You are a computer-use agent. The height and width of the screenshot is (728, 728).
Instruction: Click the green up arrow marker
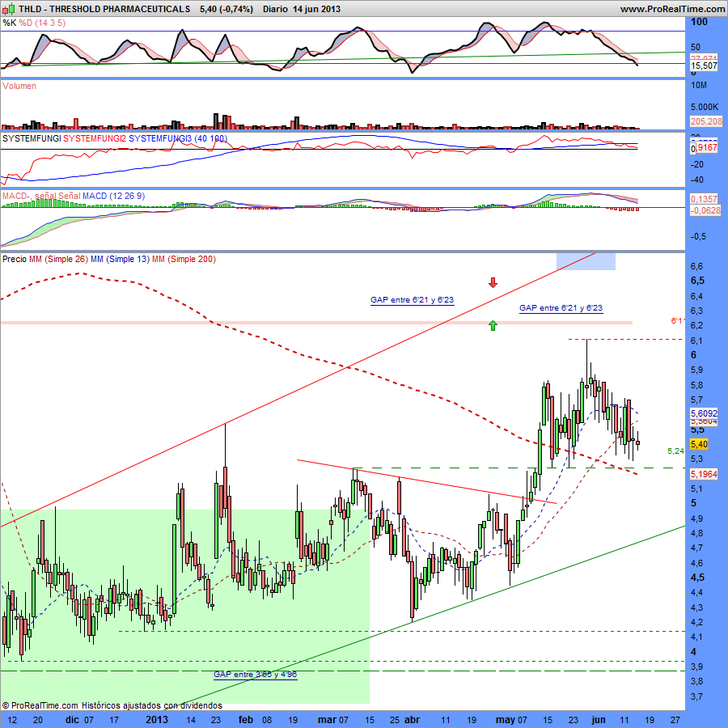(x=493, y=325)
